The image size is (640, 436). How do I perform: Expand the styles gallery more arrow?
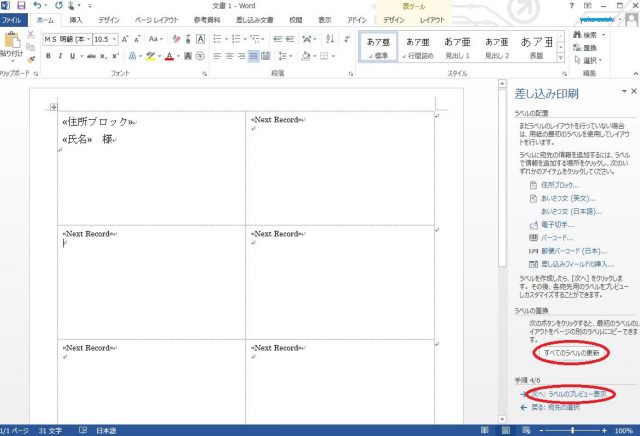tap(563, 58)
